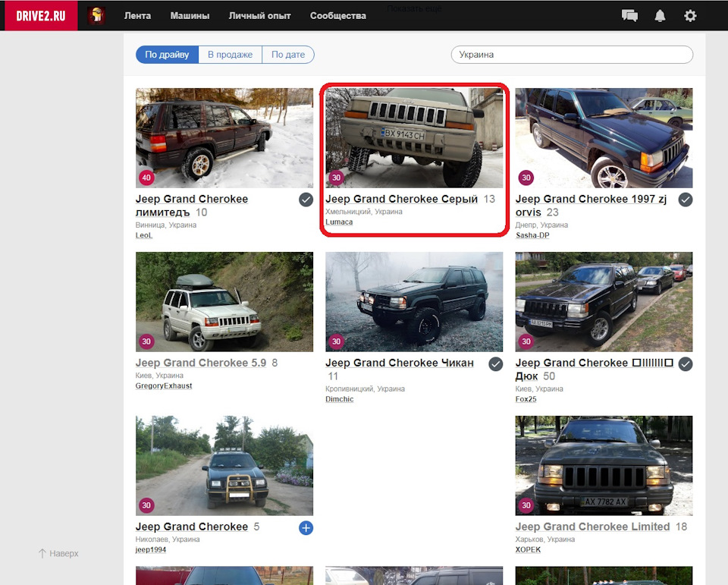Open the maroon Jeep in snow photo
This screenshot has width=728, height=585.
click(x=224, y=138)
